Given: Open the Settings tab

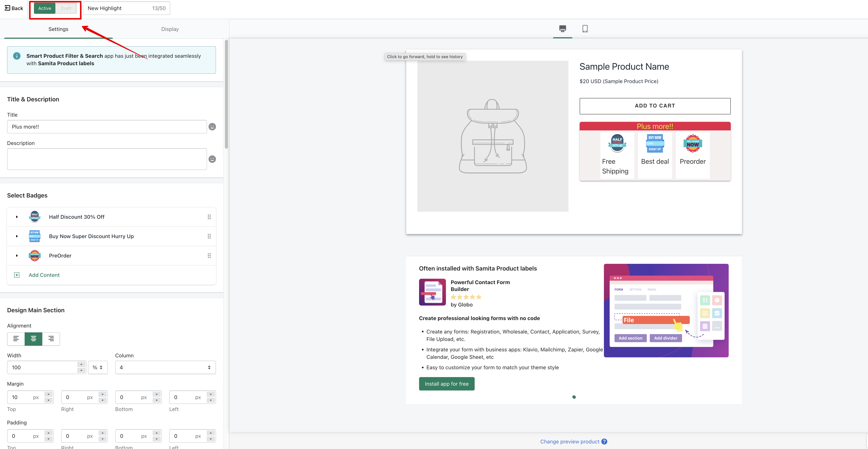Looking at the screenshot, I should click(58, 29).
